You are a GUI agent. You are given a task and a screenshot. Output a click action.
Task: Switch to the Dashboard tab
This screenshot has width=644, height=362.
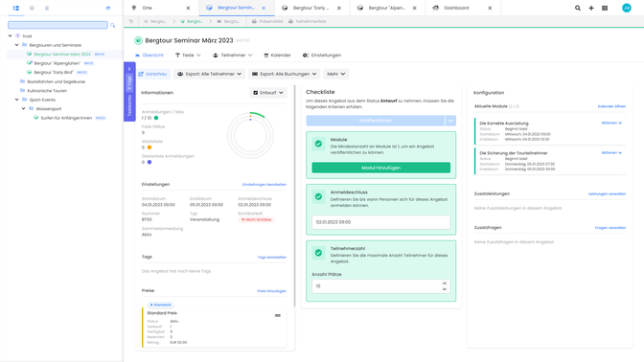coord(456,8)
